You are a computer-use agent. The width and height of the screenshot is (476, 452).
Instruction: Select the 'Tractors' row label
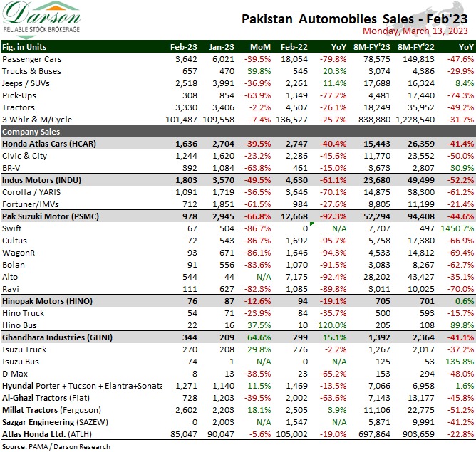point(19,107)
